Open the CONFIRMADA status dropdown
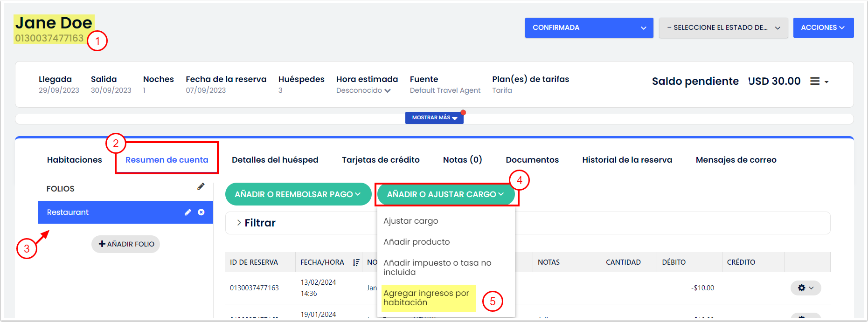 click(x=589, y=28)
